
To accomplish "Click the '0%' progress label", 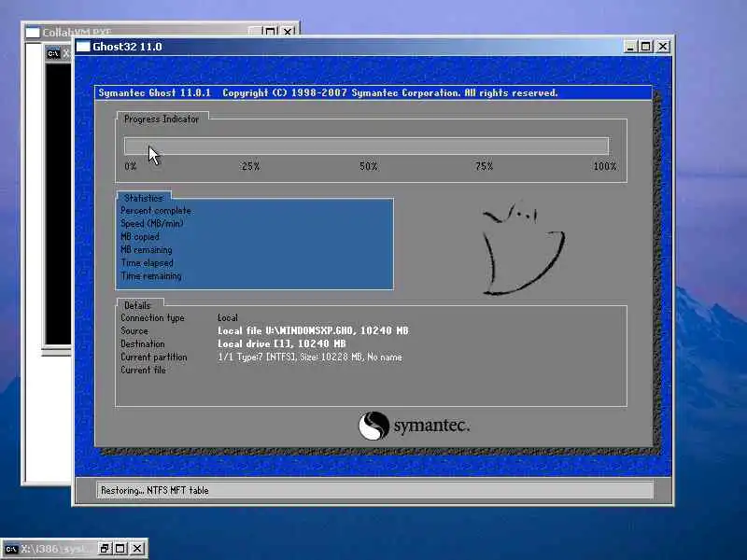I will 131,166.
